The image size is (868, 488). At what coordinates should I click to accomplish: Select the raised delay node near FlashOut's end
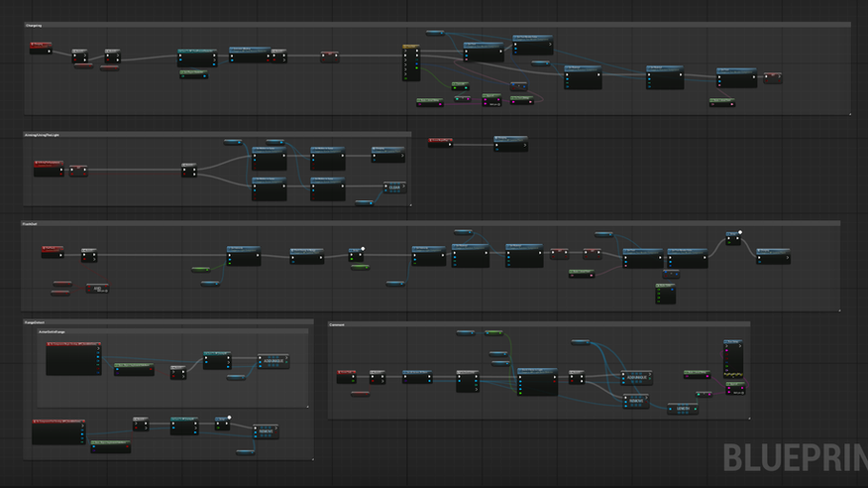733,238
